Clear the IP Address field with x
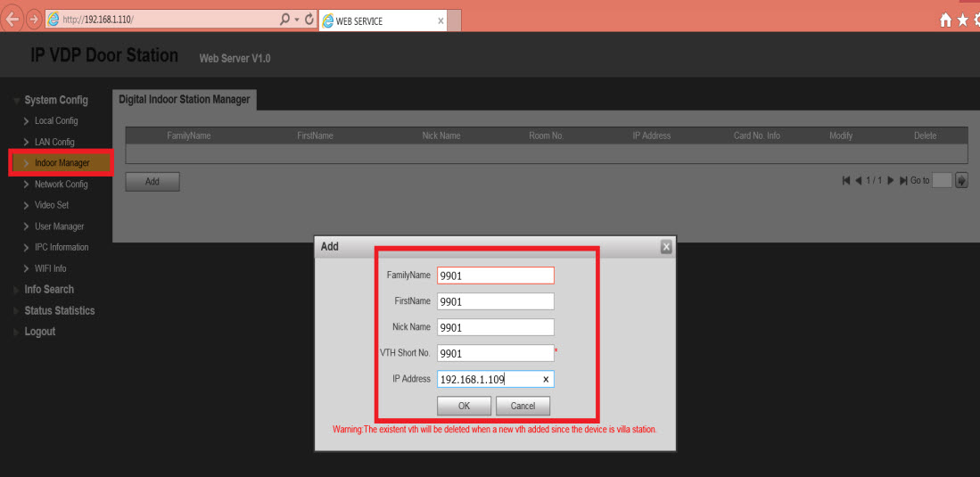980x477 pixels. [546, 380]
